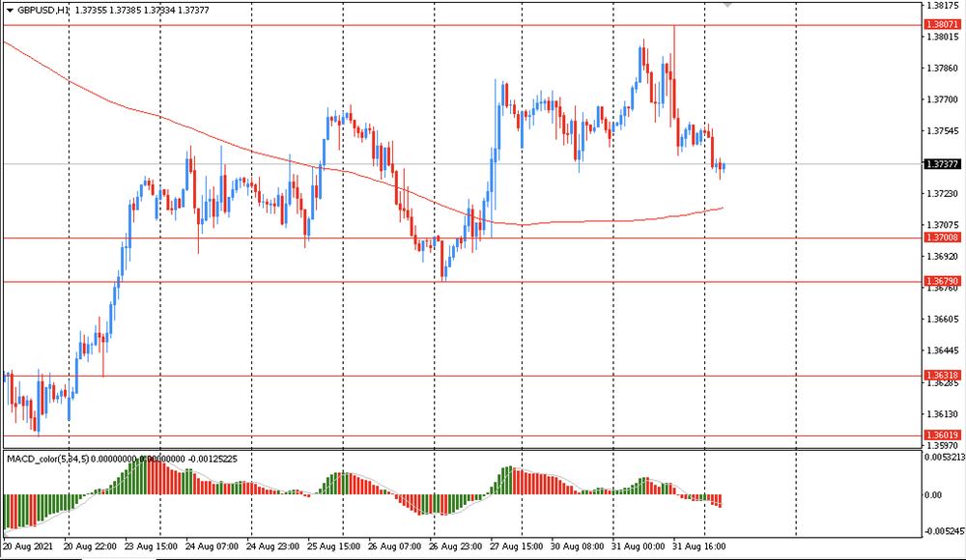The image size is (966, 560).
Task: Click the 25 Aug 15:00 time label
Action: point(334,546)
